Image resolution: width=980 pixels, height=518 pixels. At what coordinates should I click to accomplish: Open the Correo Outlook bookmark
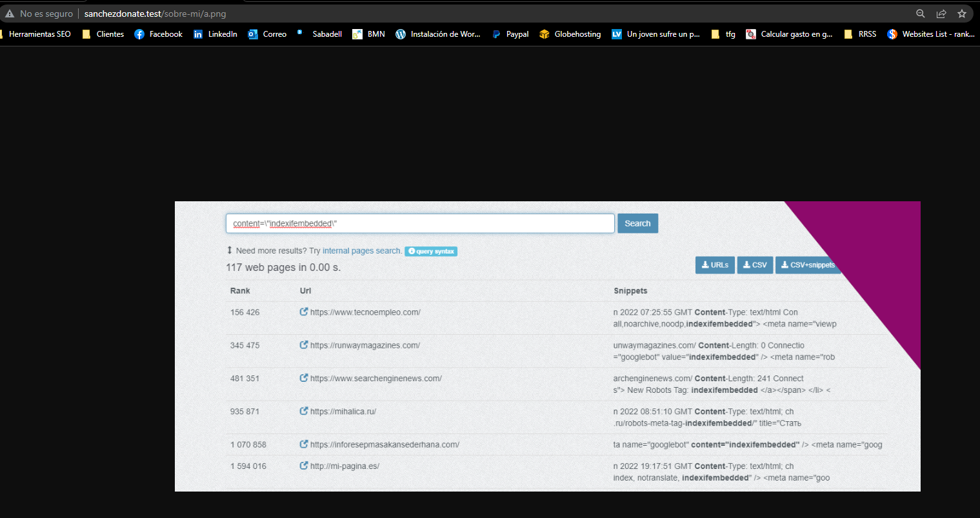click(x=267, y=34)
